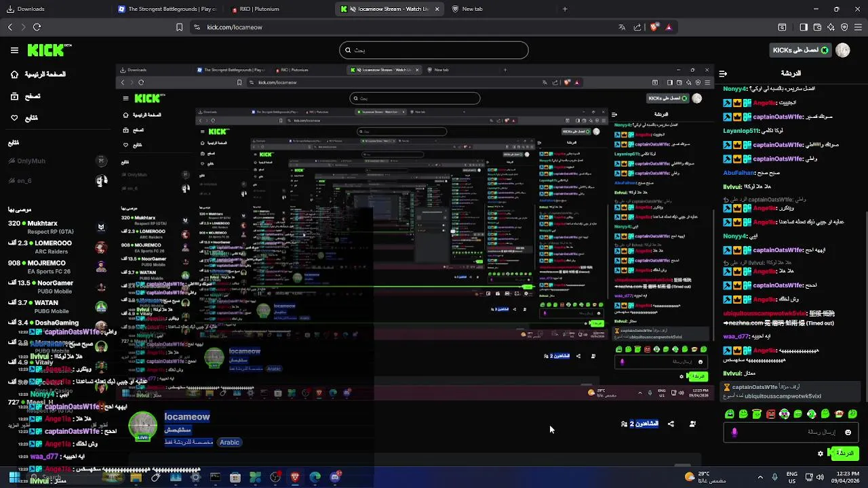Switch to the Downloads tab
868x488 pixels.
(x=56, y=9)
